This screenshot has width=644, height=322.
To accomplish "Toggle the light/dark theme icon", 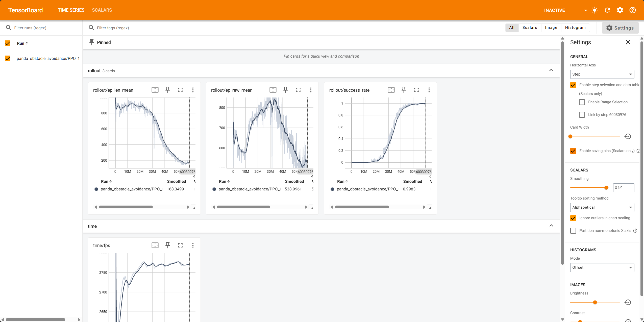I will tap(595, 10).
